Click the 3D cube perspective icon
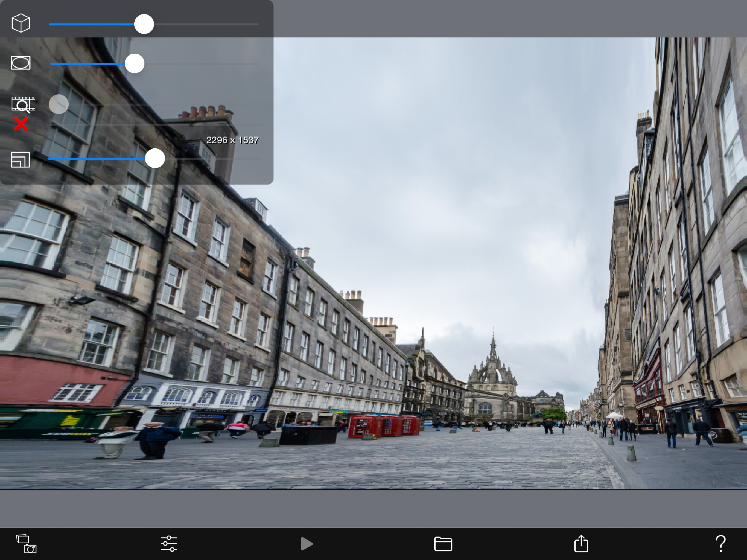Image resolution: width=747 pixels, height=560 pixels. (x=21, y=23)
